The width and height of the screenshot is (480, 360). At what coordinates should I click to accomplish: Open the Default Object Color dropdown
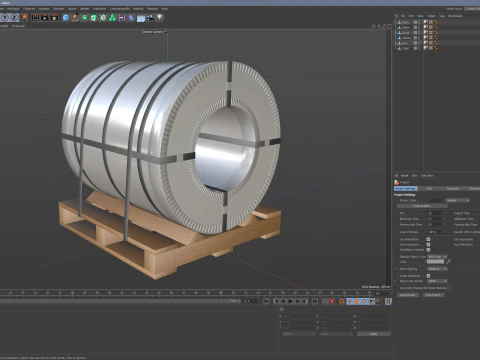pos(437,257)
